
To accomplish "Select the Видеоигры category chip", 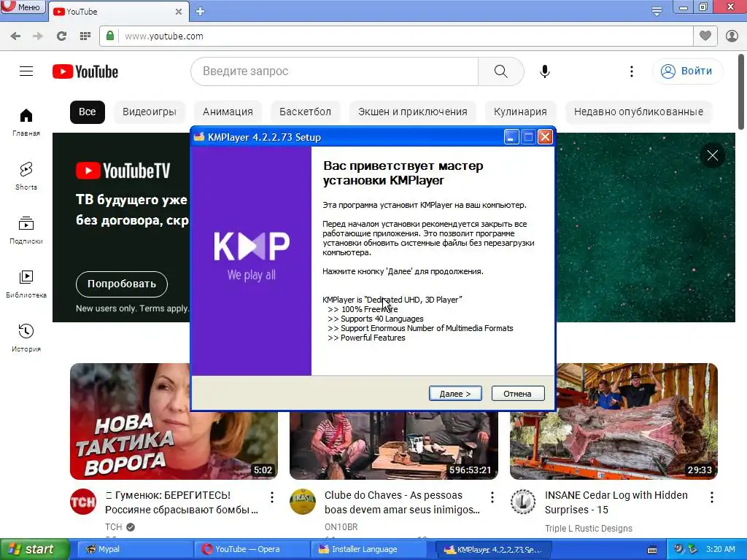I will pos(150,112).
